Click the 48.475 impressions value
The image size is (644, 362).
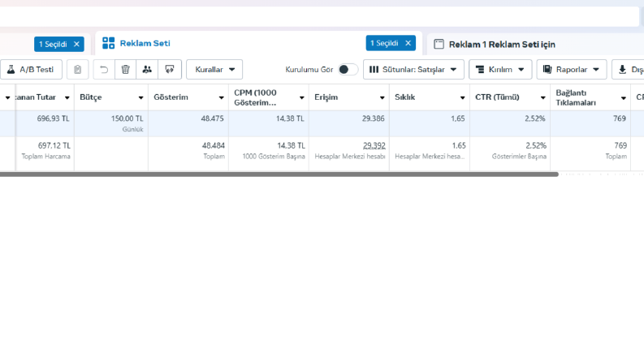212,119
